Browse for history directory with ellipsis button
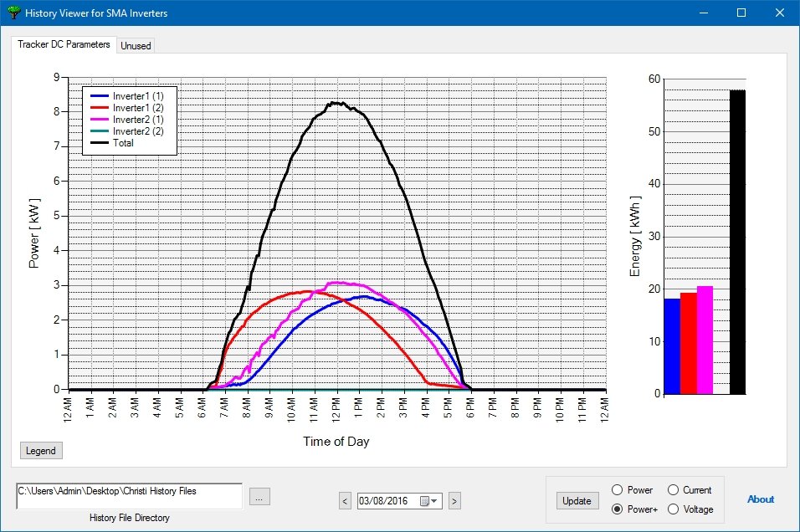This screenshot has height=532, width=800. click(259, 497)
